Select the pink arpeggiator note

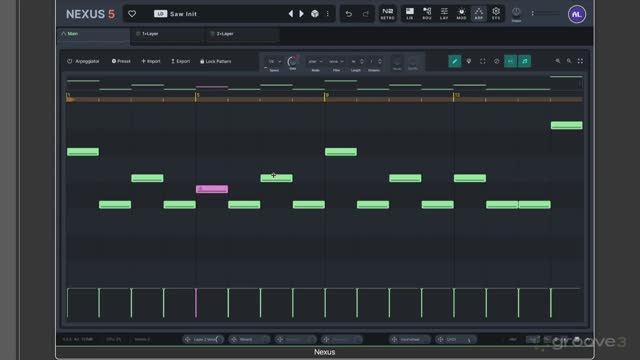pos(212,189)
